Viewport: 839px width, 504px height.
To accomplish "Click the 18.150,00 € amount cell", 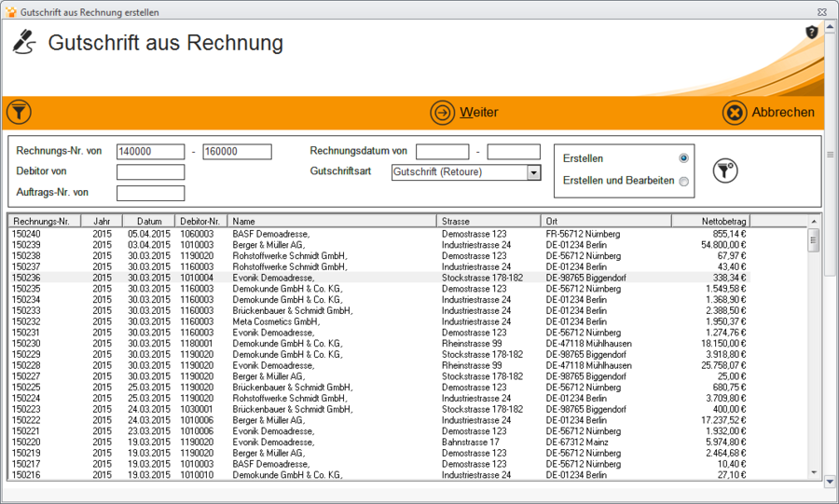I will click(723, 344).
